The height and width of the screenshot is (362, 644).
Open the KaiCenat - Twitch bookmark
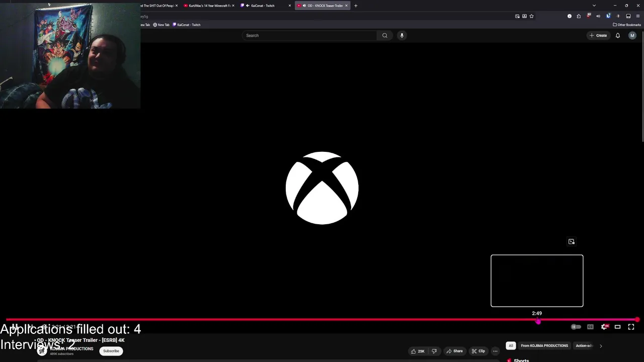coord(187,25)
